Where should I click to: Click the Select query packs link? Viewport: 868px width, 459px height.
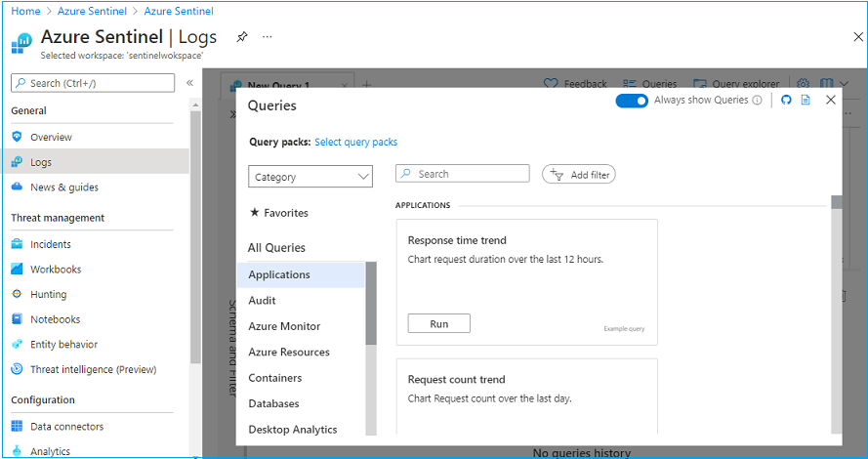click(356, 142)
